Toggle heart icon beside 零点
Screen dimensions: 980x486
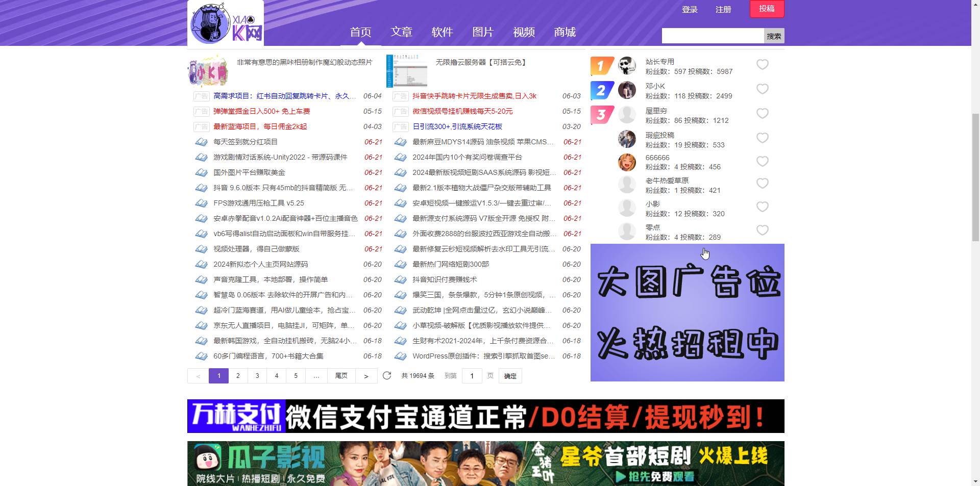pyautogui.click(x=762, y=230)
